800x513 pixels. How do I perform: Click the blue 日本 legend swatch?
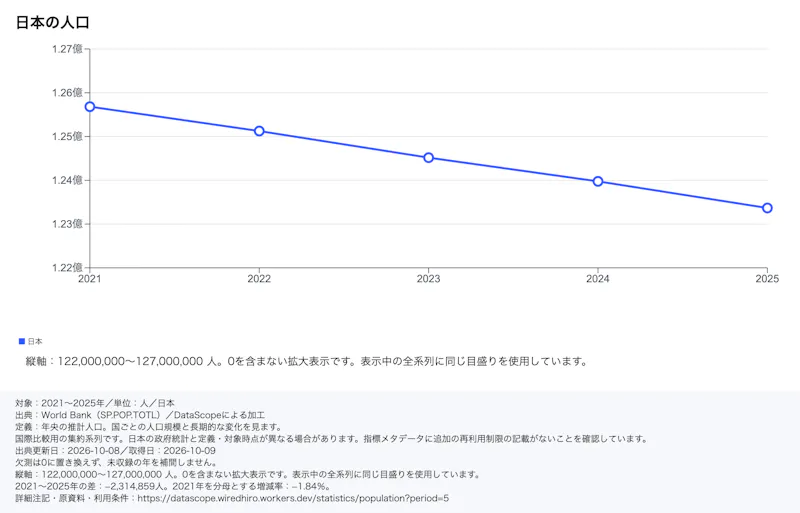pos(22,341)
